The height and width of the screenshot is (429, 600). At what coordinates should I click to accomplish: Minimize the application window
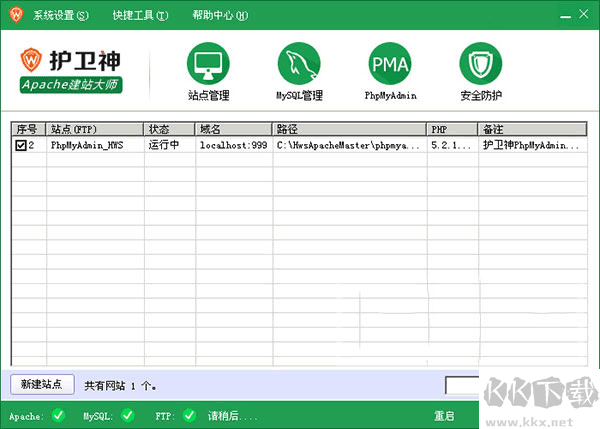(565, 16)
